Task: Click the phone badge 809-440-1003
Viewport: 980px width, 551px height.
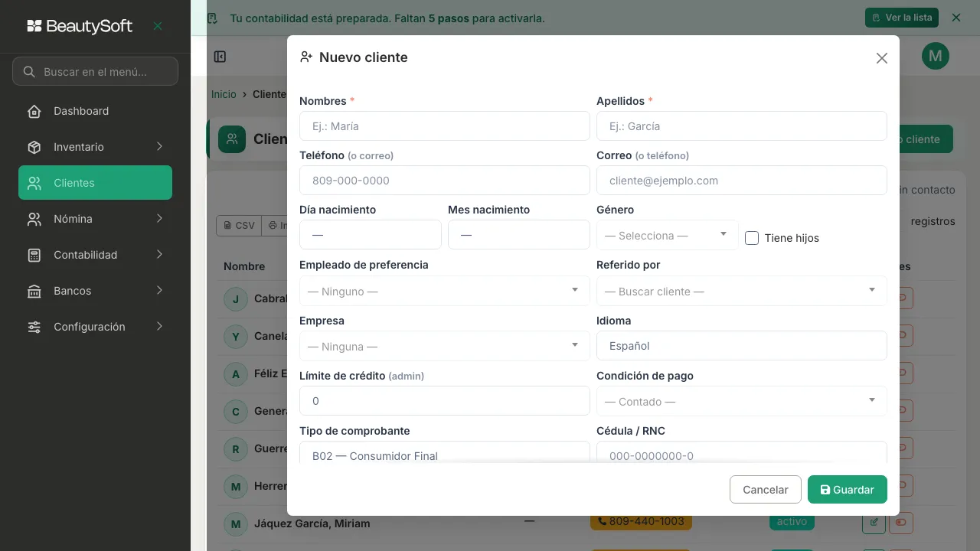Action: [x=641, y=521]
